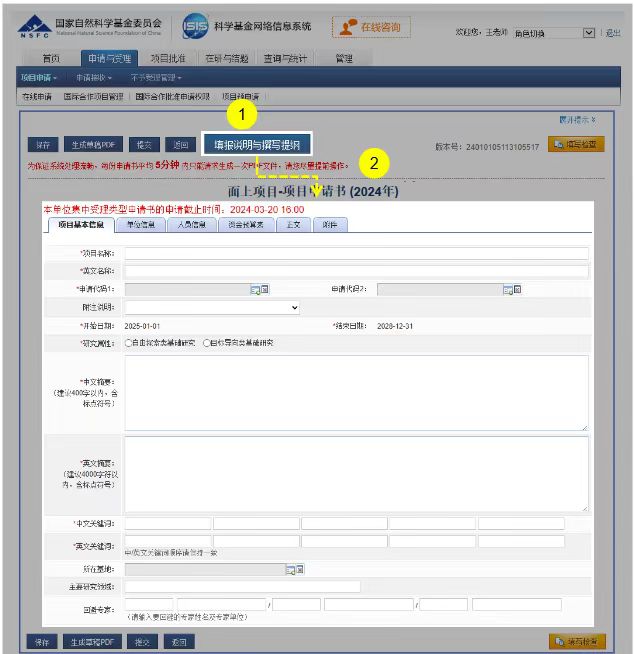Focus the first 英文关键词 field

168,541
